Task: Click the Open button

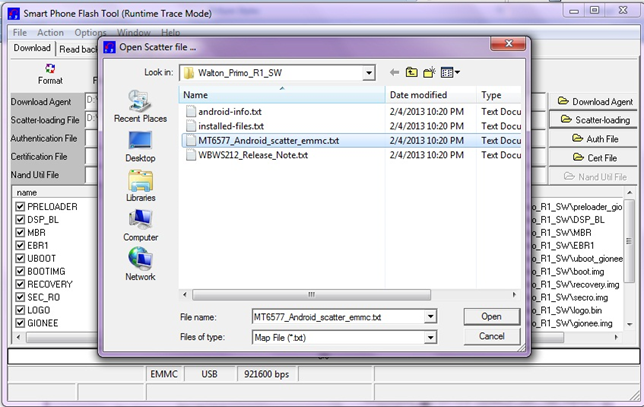Action: [x=492, y=316]
